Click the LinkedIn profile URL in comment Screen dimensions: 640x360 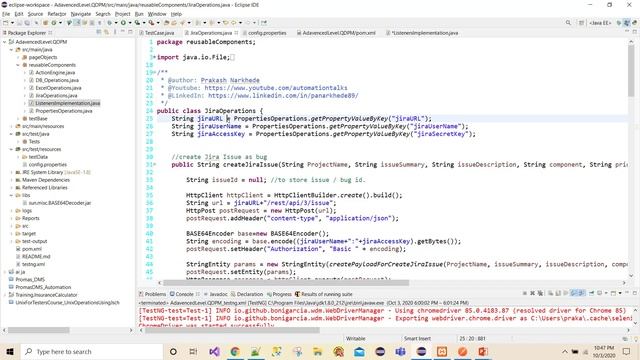coord(283,96)
